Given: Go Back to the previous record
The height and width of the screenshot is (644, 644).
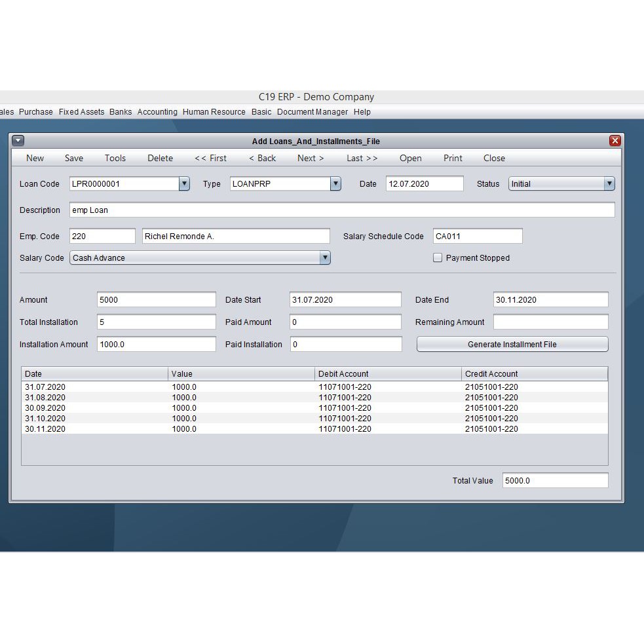Looking at the screenshot, I should pos(262,158).
